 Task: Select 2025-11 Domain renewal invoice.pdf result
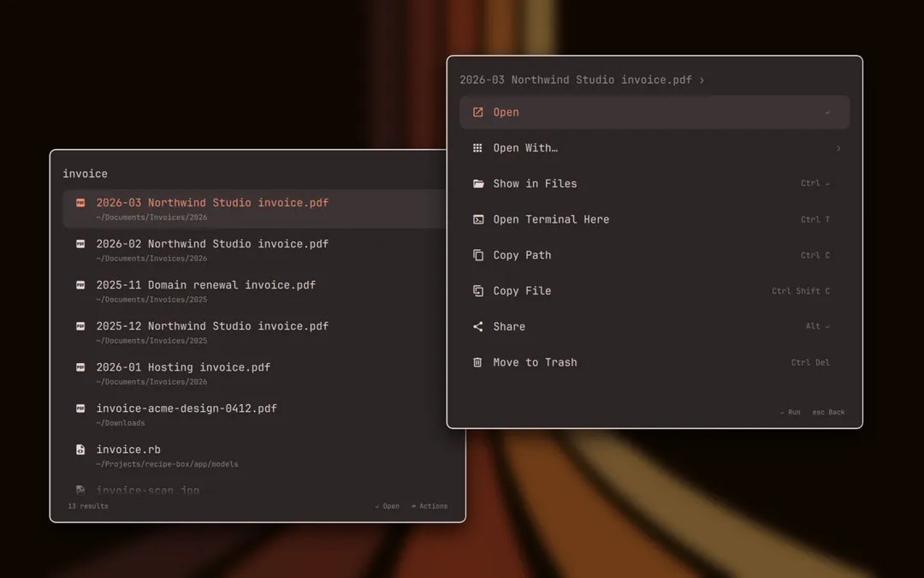pos(255,291)
